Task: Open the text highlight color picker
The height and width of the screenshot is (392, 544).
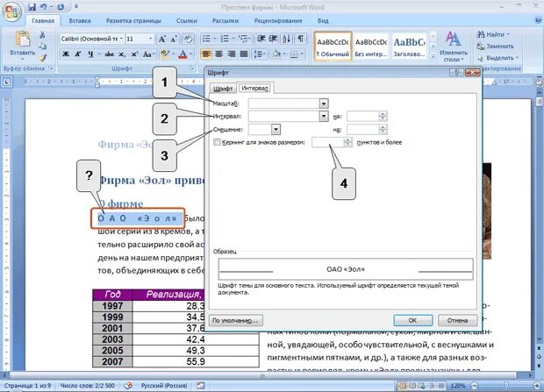Action: [x=173, y=54]
